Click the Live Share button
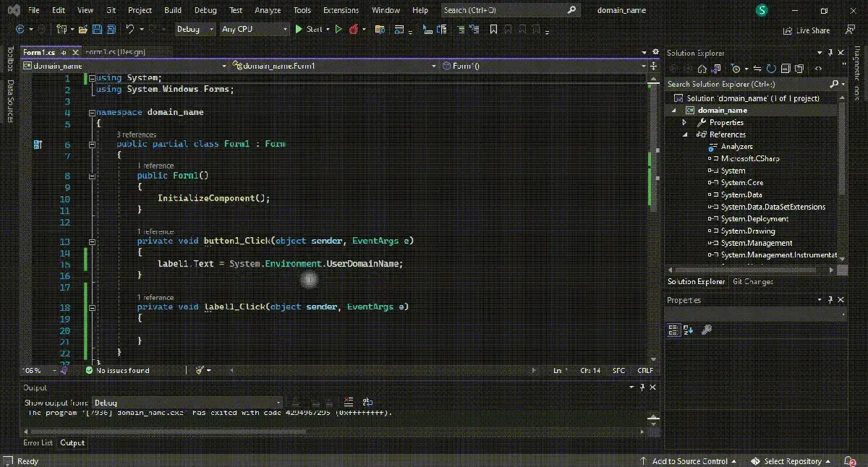 pos(807,30)
